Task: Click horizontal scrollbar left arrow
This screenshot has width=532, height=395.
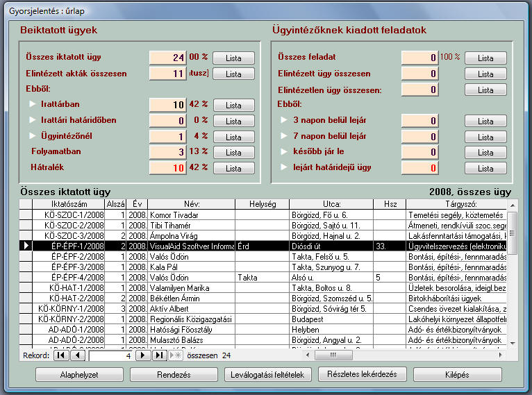Action: (x=308, y=355)
